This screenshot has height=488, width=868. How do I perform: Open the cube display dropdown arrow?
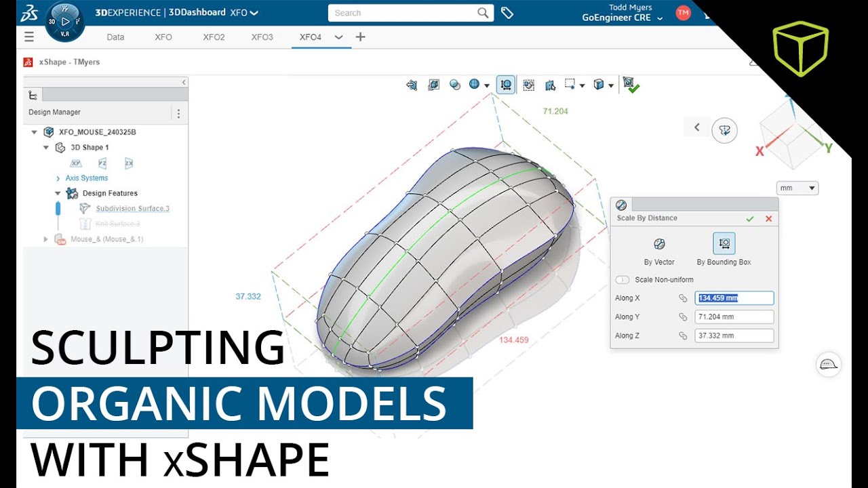(x=611, y=85)
